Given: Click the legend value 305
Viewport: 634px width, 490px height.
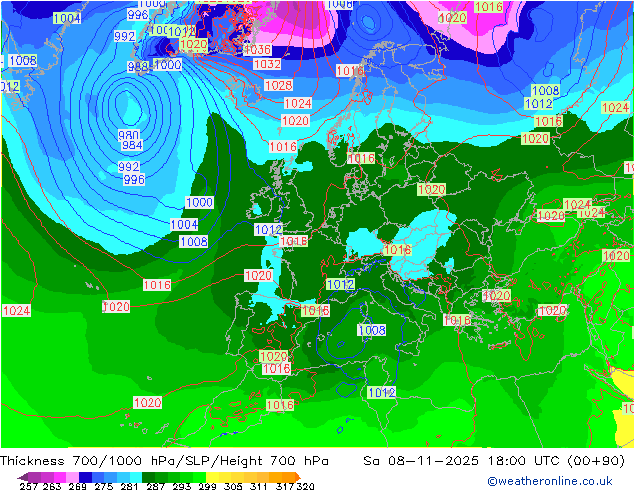Looking at the screenshot, I should pos(233,486).
